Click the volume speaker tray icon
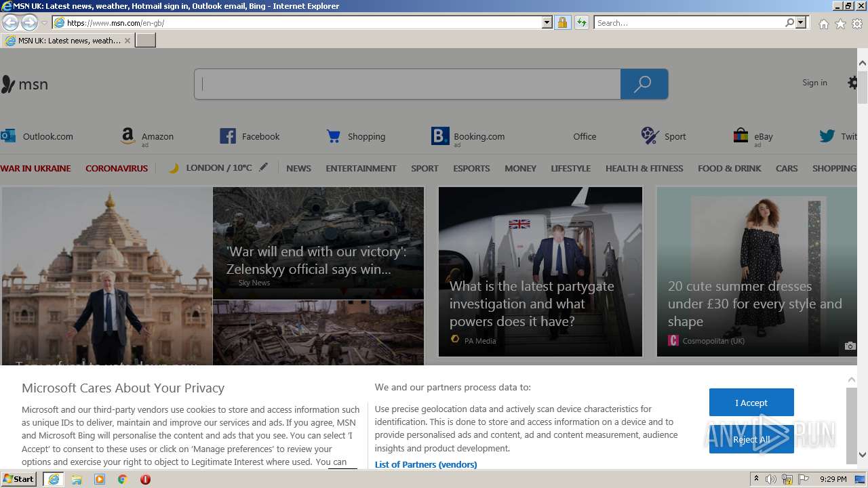This screenshot has height=488, width=868. [x=771, y=479]
